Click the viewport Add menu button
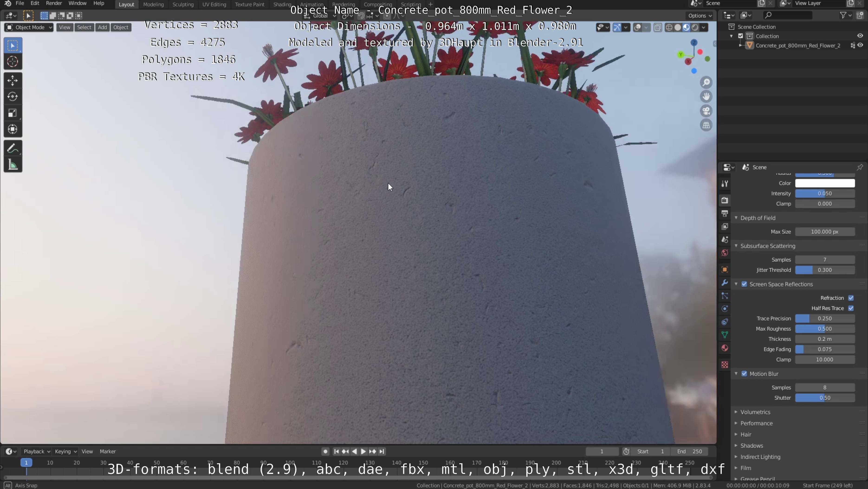Image resolution: width=868 pixels, height=489 pixels. click(102, 27)
